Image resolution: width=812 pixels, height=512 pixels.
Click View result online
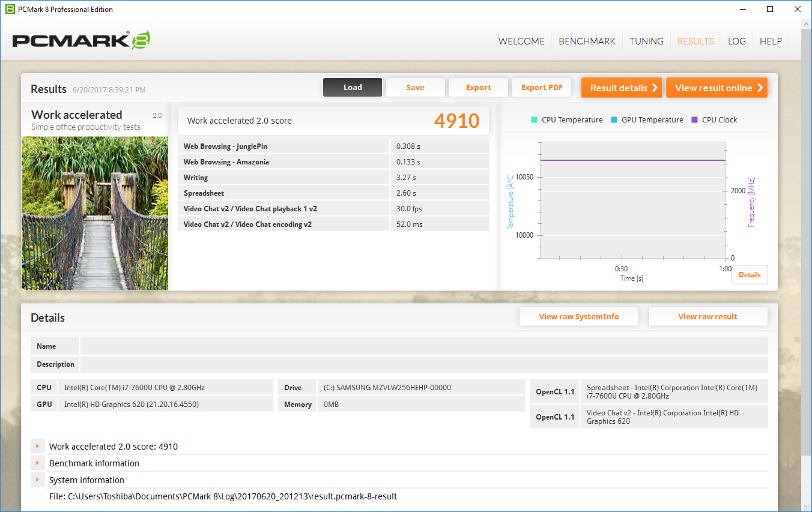[717, 88]
